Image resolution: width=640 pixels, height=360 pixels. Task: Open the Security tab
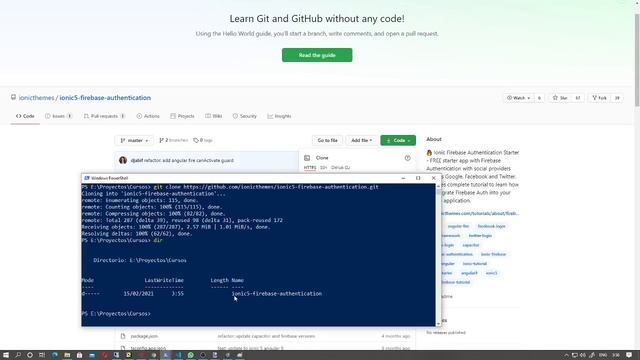[244, 116]
